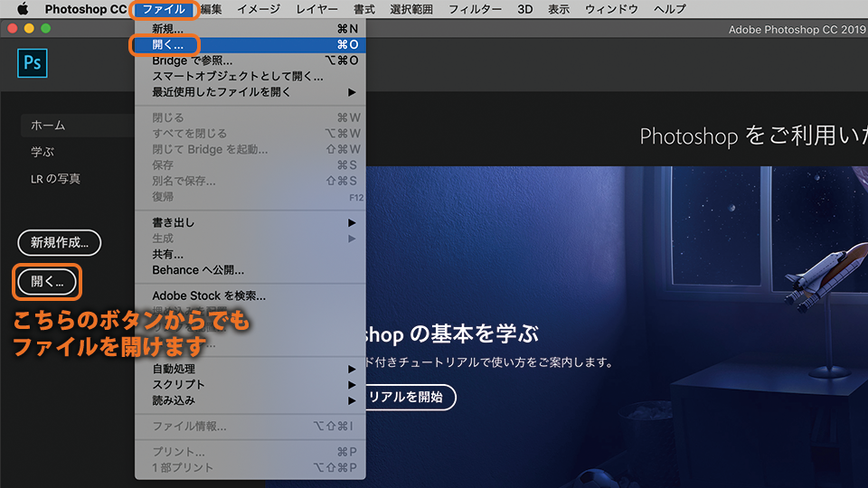Open the 書式 menu
The image size is (868, 488).
pyautogui.click(x=363, y=9)
